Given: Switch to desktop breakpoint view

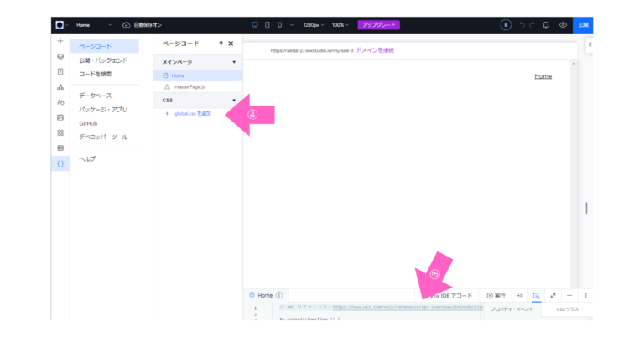Looking at the screenshot, I should [x=255, y=25].
